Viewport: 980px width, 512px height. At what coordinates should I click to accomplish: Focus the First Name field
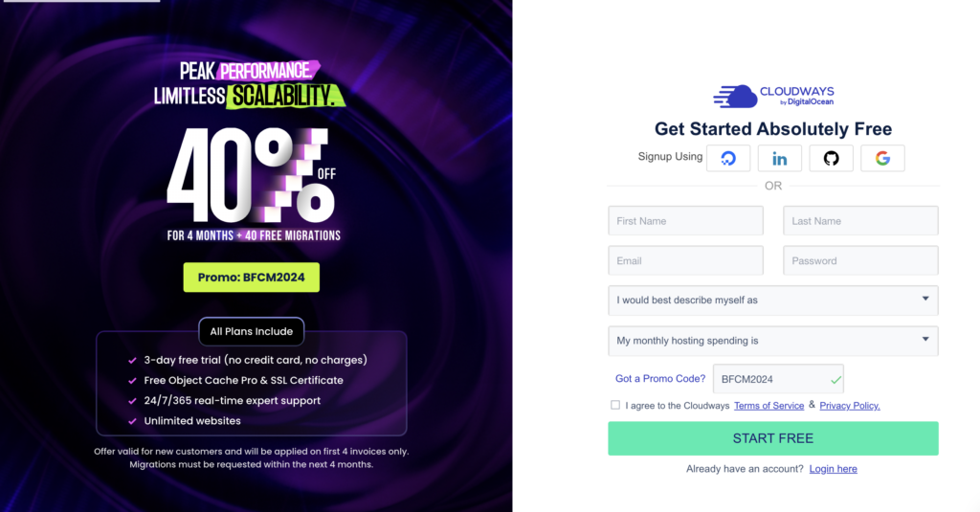point(685,221)
